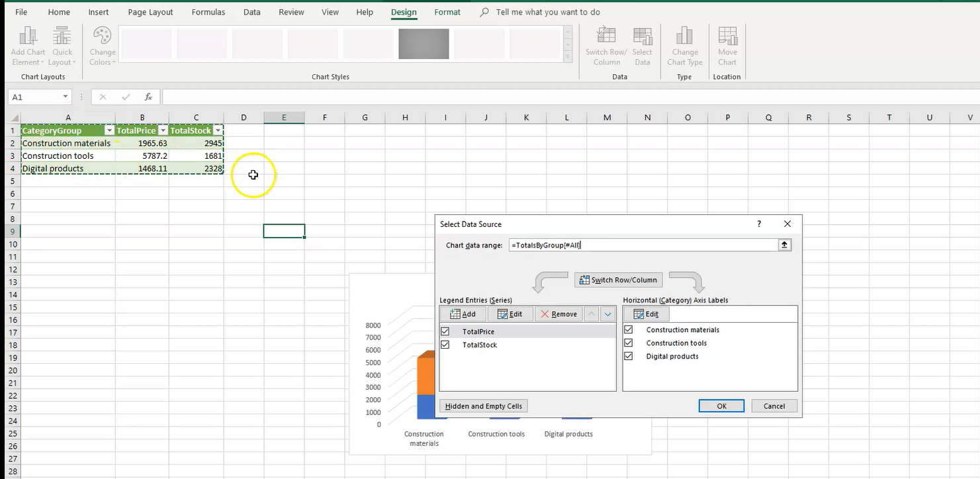Open the Name Box dropdown arrow
980x479 pixels.
pos(66,97)
